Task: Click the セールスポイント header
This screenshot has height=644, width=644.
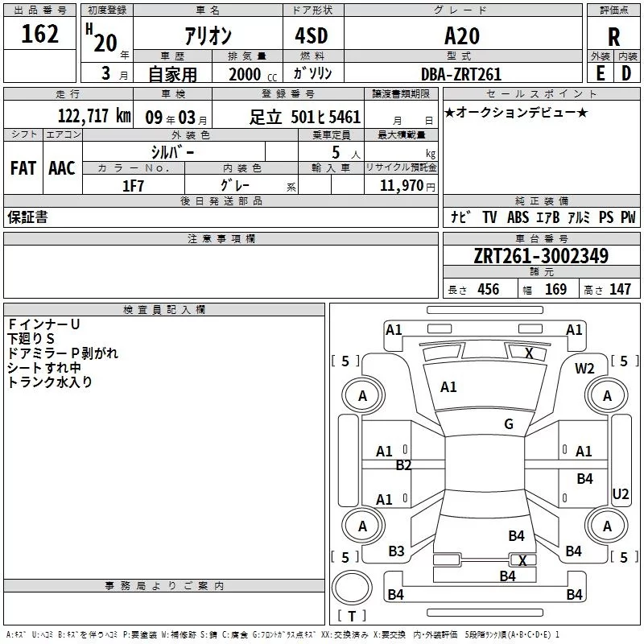Action: tap(541, 93)
